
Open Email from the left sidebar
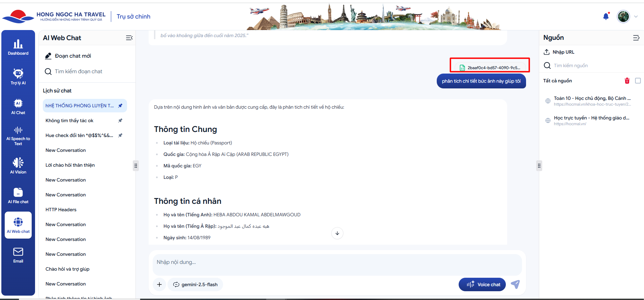click(x=18, y=255)
